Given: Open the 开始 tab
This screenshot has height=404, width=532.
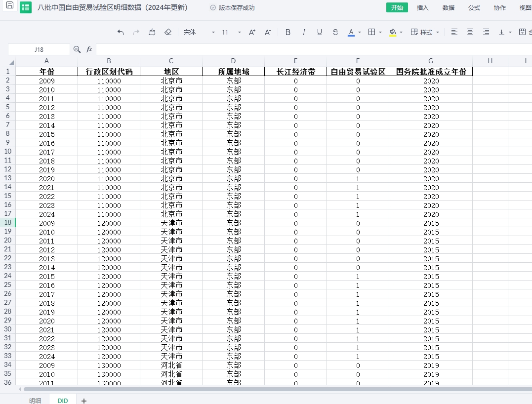Looking at the screenshot, I should coord(397,7).
